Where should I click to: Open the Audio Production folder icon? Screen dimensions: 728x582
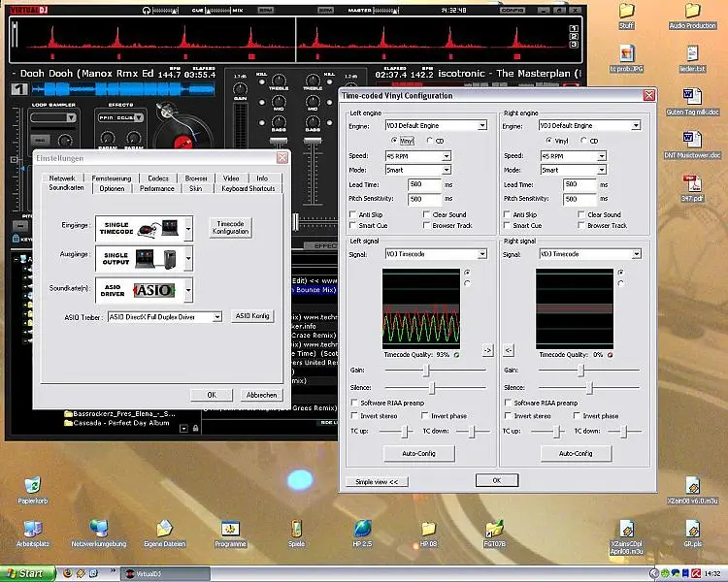coord(692,11)
